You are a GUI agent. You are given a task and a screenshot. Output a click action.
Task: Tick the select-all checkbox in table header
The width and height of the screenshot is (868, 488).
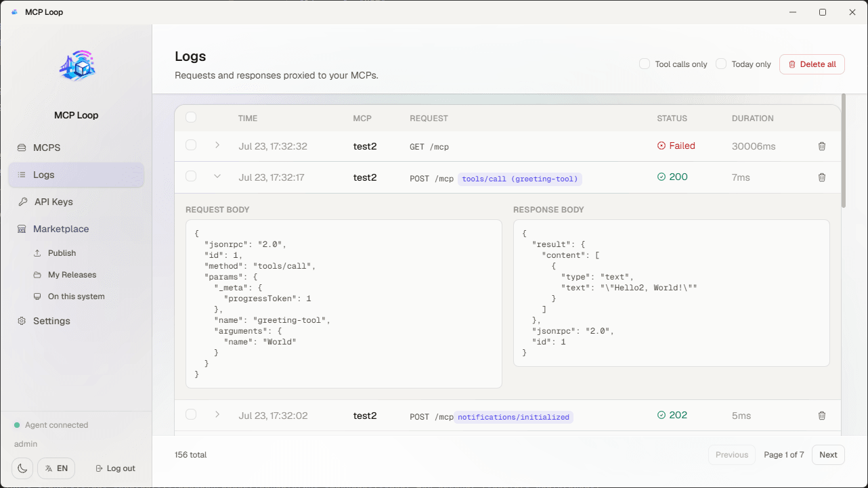click(x=191, y=118)
